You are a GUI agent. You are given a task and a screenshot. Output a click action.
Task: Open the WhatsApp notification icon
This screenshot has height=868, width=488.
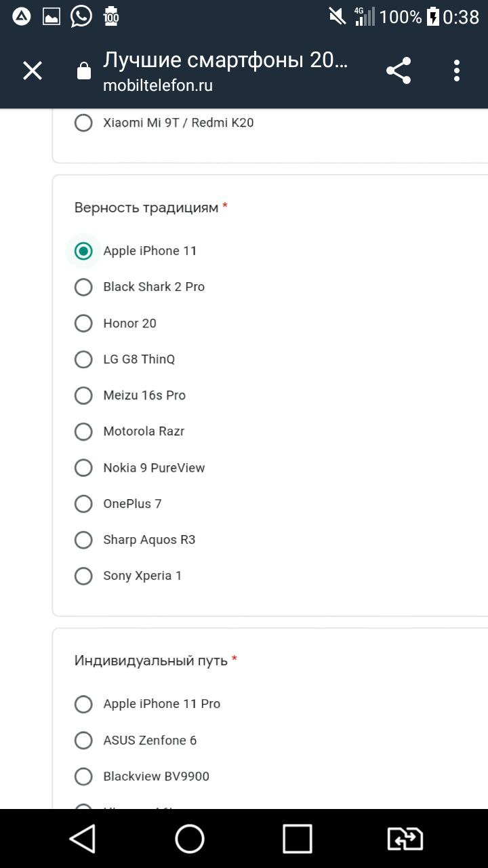(x=81, y=16)
